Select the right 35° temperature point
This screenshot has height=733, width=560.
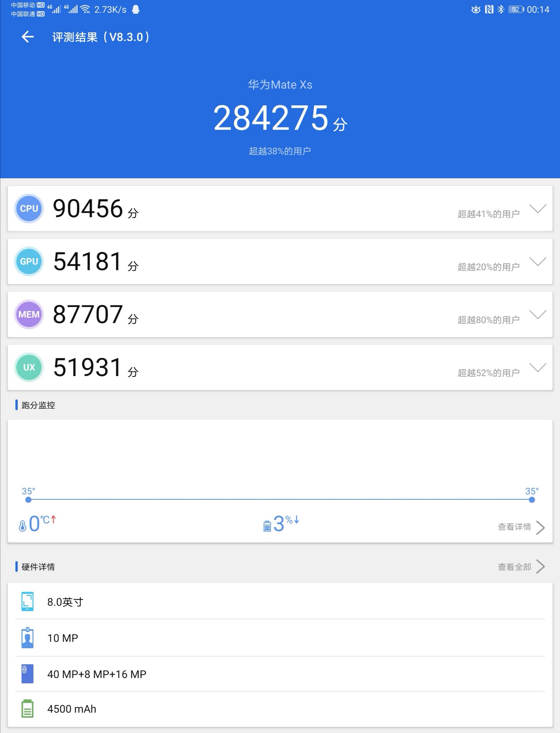pos(532,500)
